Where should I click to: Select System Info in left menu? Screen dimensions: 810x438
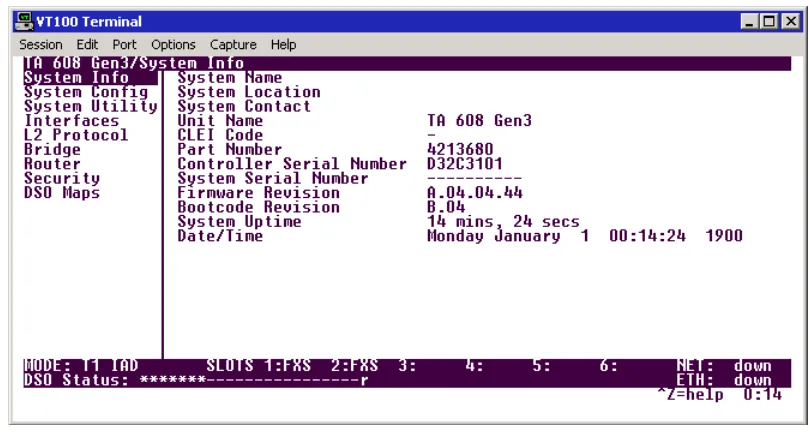(x=90, y=78)
